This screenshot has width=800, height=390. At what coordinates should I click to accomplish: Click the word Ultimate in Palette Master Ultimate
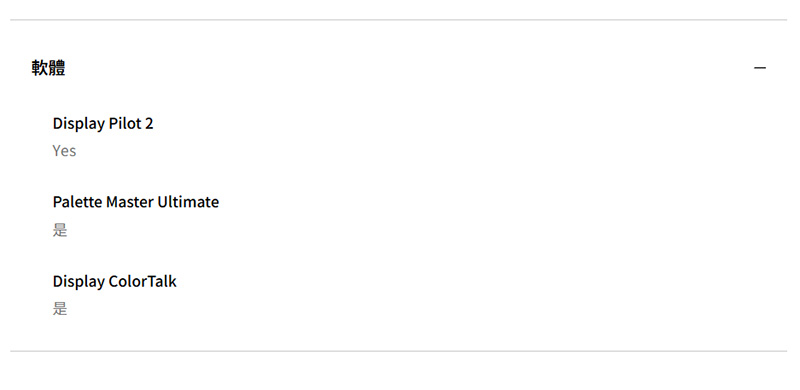188,202
